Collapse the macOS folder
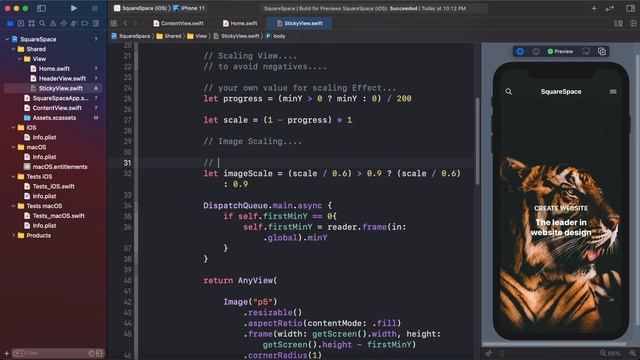The width and height of the screenshot is (640, 360). [13, 147]
